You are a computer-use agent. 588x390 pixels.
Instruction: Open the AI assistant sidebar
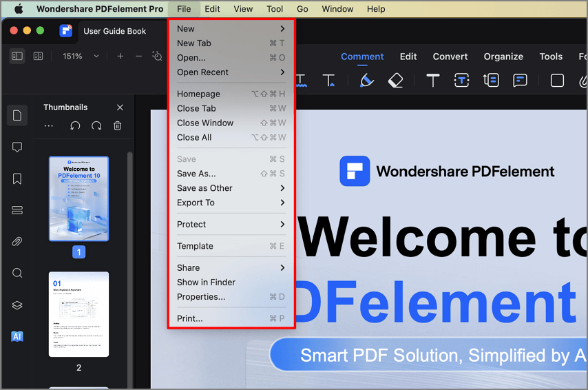[x=17, y=336]
